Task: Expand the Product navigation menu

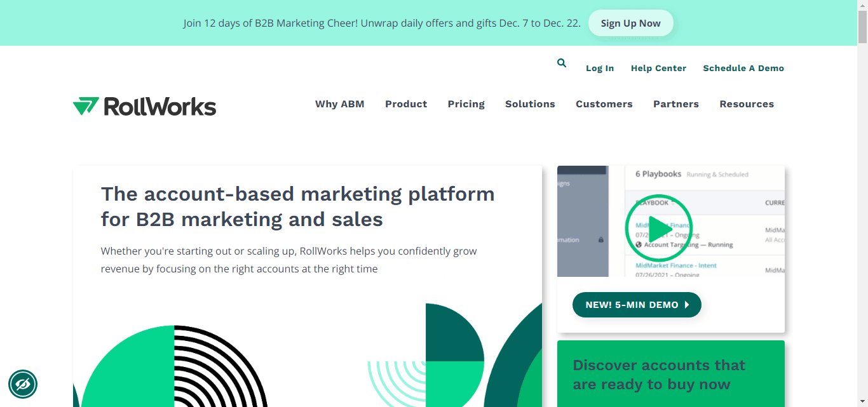Action: click(x=406, y=103)
